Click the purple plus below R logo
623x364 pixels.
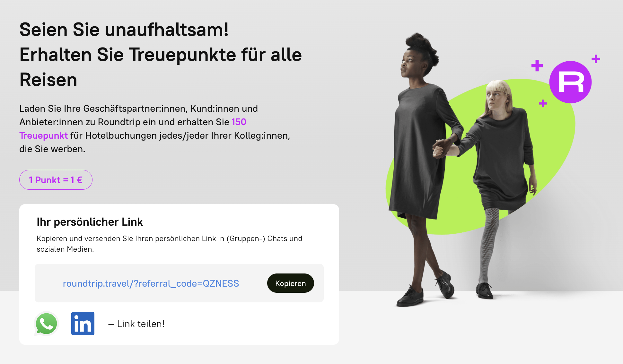pyautogui.click(x=543, y=103)
